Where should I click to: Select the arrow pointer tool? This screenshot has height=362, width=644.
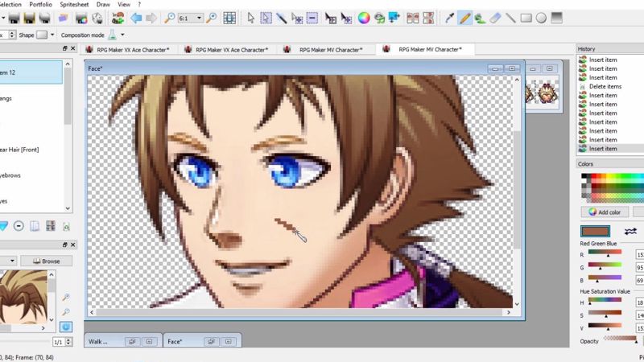(250, 18)
